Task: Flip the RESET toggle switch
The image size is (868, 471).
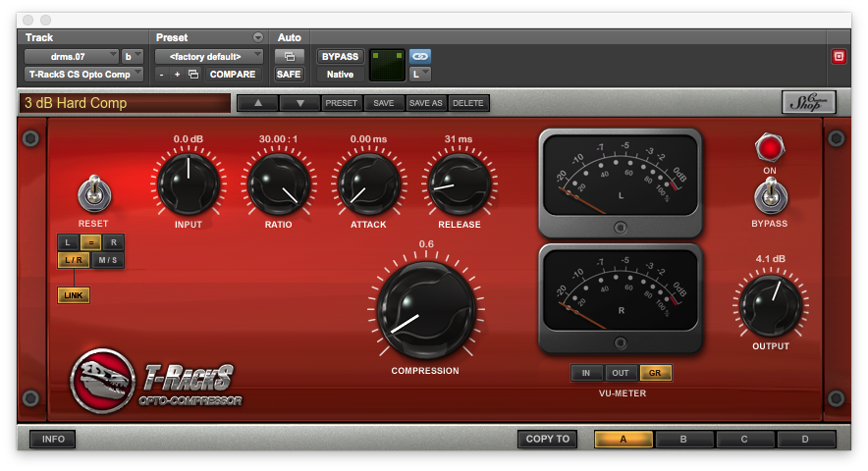Action: pos(94,193)
